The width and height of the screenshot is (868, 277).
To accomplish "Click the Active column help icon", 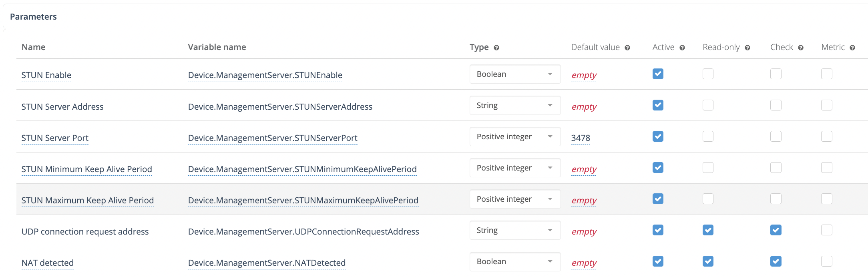I will point(682,47).
